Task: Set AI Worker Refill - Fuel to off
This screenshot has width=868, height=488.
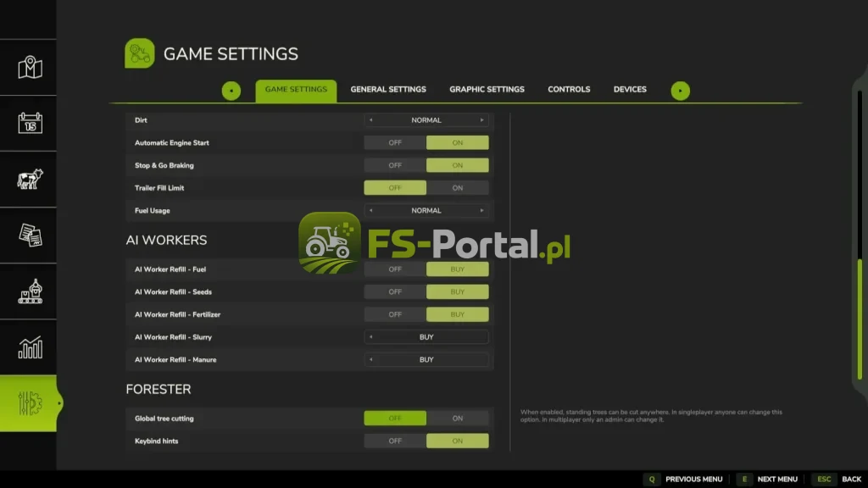Action: 395,269
